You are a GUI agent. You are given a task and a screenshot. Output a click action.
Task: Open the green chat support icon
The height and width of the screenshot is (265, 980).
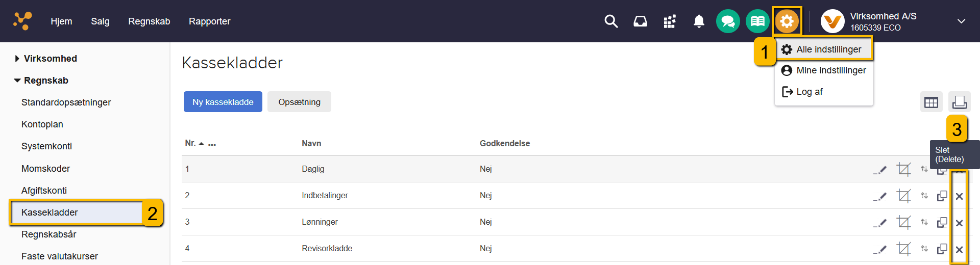click(x=728, y=21)
